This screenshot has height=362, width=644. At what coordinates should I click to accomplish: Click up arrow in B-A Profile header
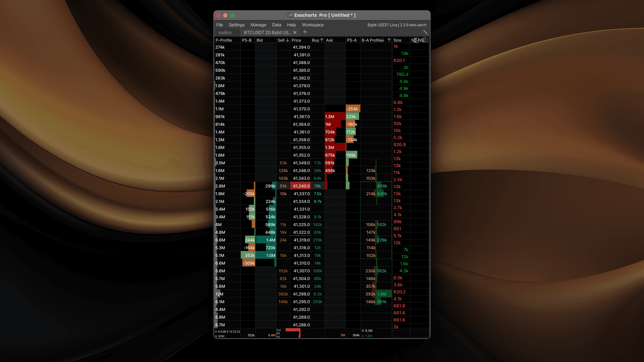(389, 40)
